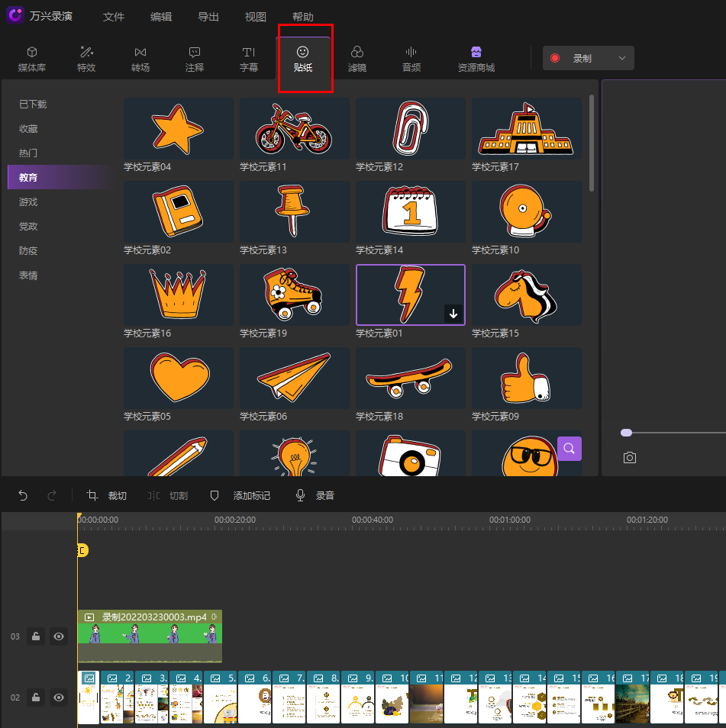
Task: Toggle lock on track 03
Action: tap(36, 636)
